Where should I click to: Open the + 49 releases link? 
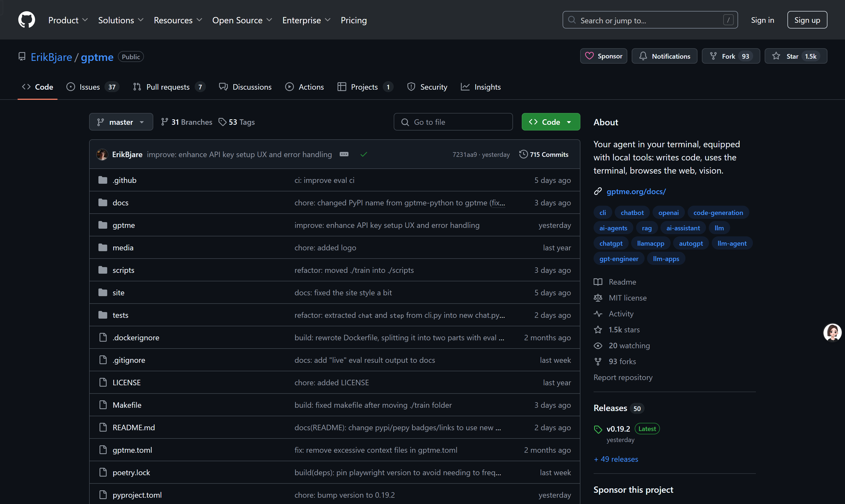(x=616, y=459)
